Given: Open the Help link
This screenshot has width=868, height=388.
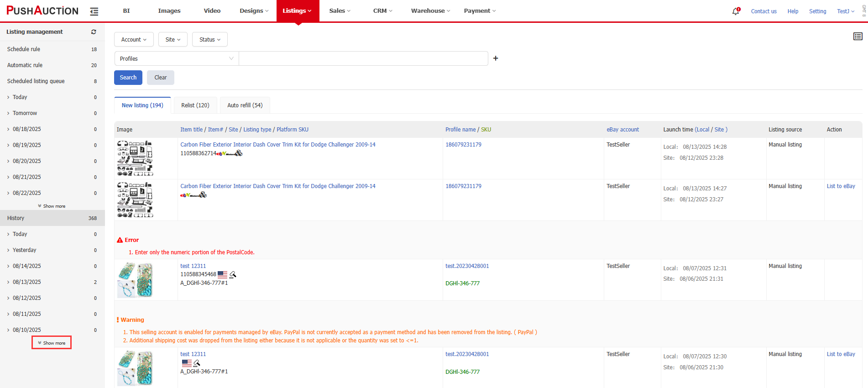Looking at the screenshot, I should click(x=793, y=11).
